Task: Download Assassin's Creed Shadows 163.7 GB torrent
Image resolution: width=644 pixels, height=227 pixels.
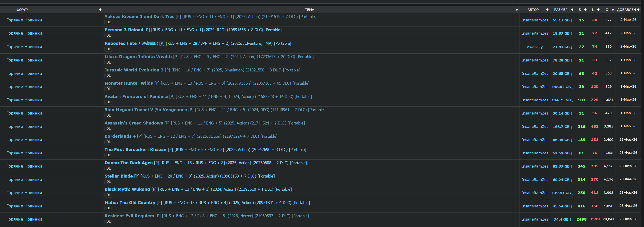Action: pyautogui.click(x=562, y=127)
